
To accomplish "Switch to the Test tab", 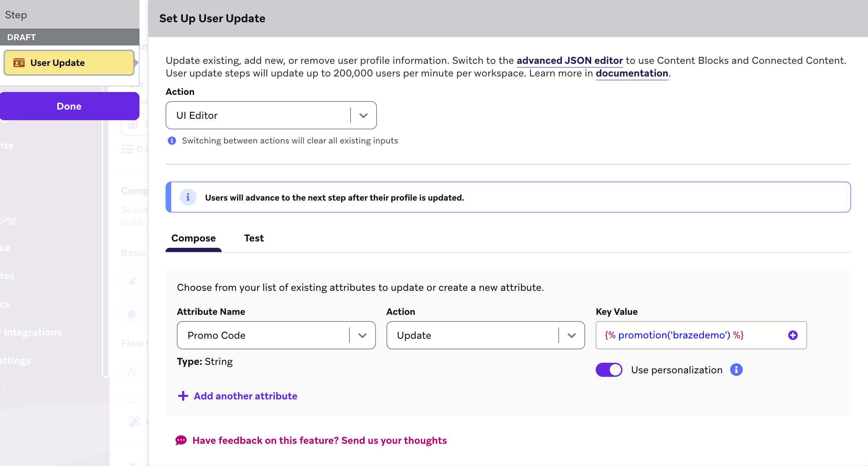I will (x=254, y=238).
